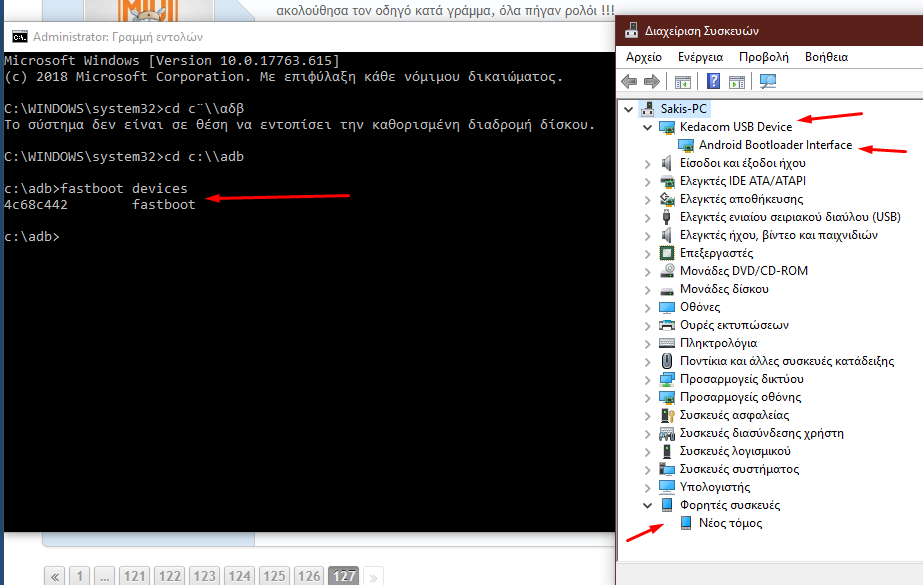Click the Ελεγκτές αποθήκευσης icon
Viewport: 923px width, 585px height.
tap(667, 200)
